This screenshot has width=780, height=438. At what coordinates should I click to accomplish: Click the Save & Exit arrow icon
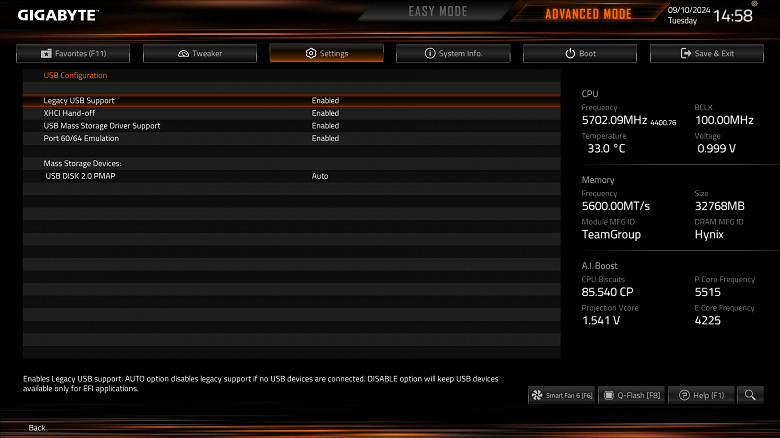click(x=685, y=53)
